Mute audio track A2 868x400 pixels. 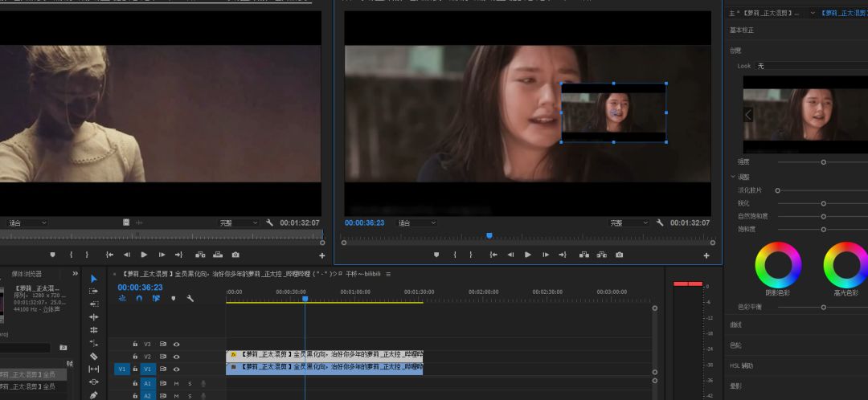(177, 396)
